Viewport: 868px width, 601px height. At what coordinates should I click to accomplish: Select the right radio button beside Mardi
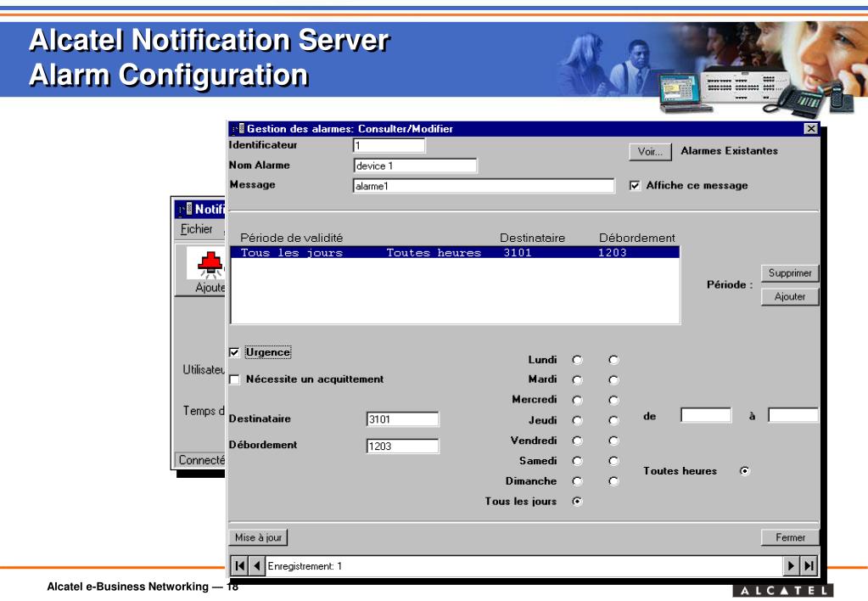pos(613,380)
